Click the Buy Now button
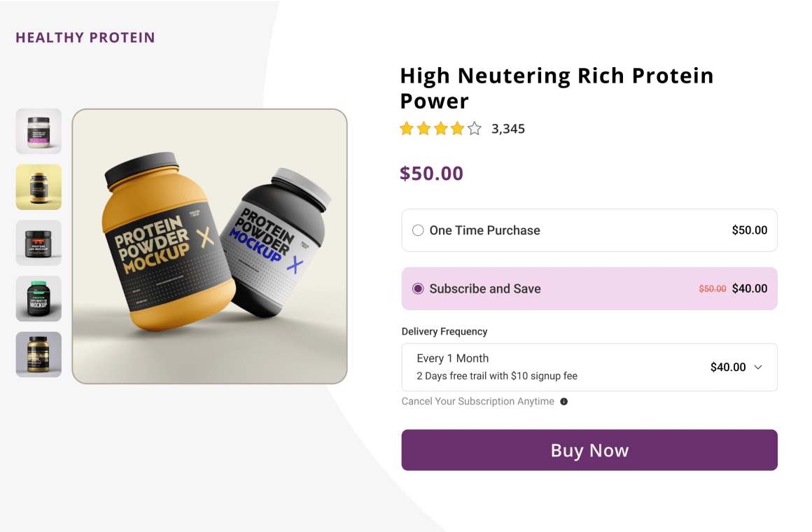Image resolution: width=812 pixels, height=532 pixels. [x=589, y=450]
